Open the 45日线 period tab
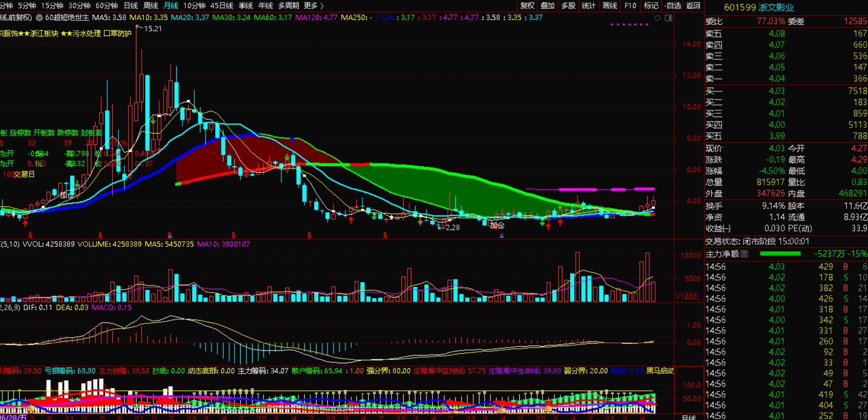The image size is (868, 420). point(222,6)
